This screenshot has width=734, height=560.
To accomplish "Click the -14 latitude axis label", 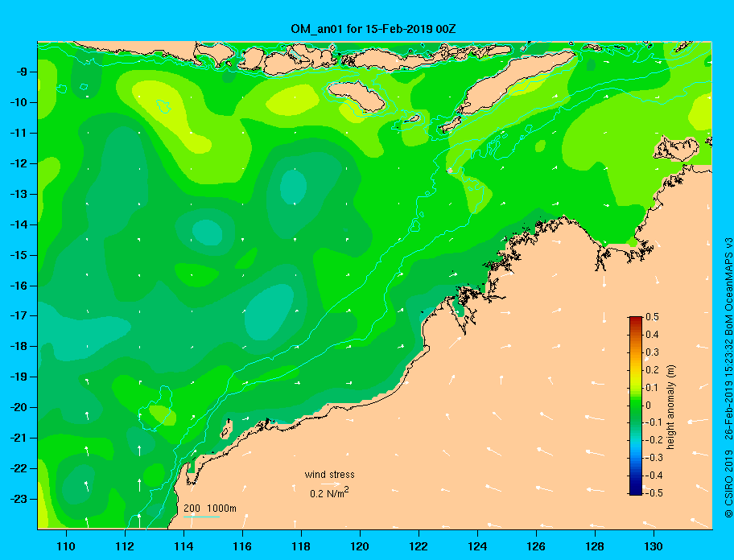I will coord(19,224).
